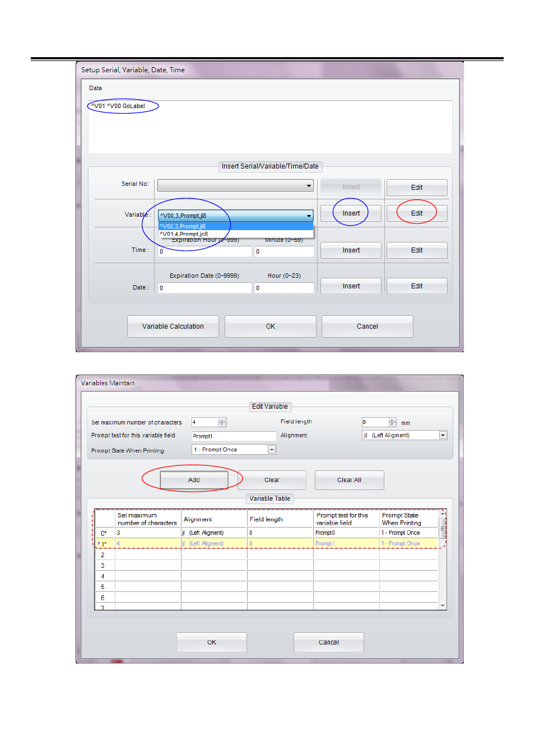Click the Clear button
The width and height of the screenshot is (535, 756).
click(x=272, y=480)
